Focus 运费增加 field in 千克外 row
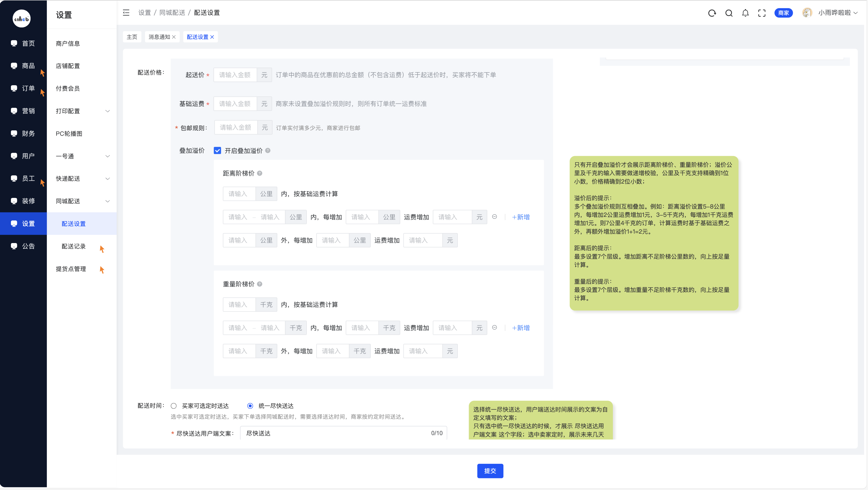The width and height of the screenshot is (868, 490). [x=423, y=351]
